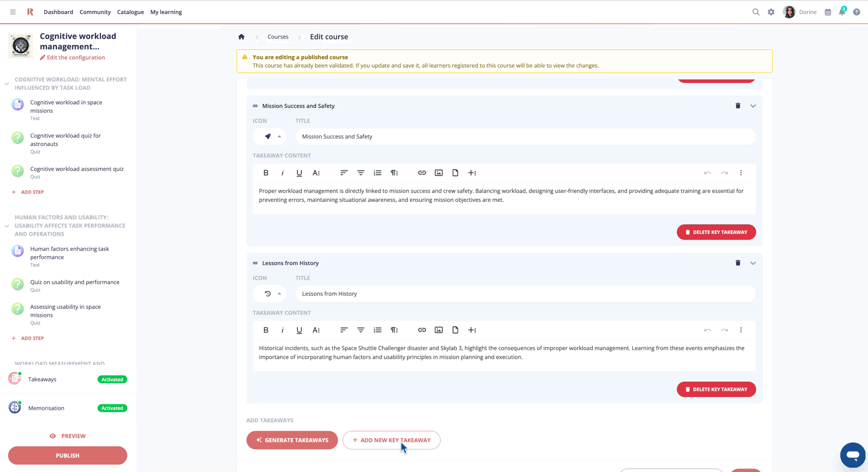Click italic icon in Lessons from History editor
868x472 pixels.
pos(283,330)
